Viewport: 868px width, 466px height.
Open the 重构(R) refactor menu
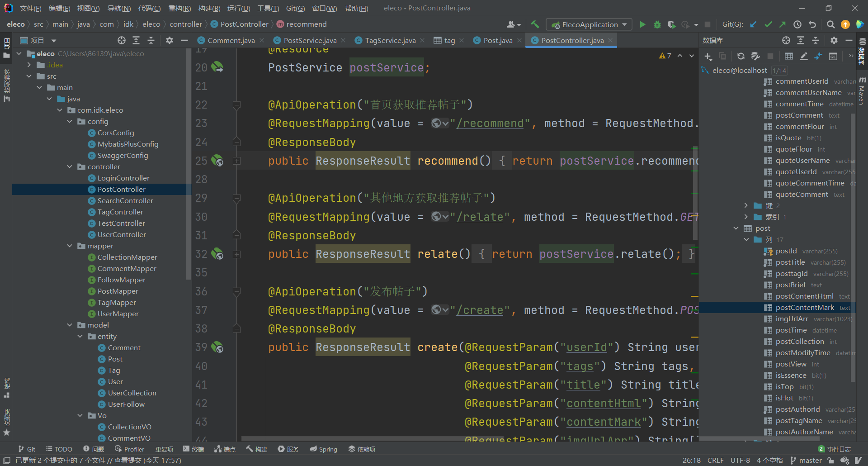coord(179,8)
